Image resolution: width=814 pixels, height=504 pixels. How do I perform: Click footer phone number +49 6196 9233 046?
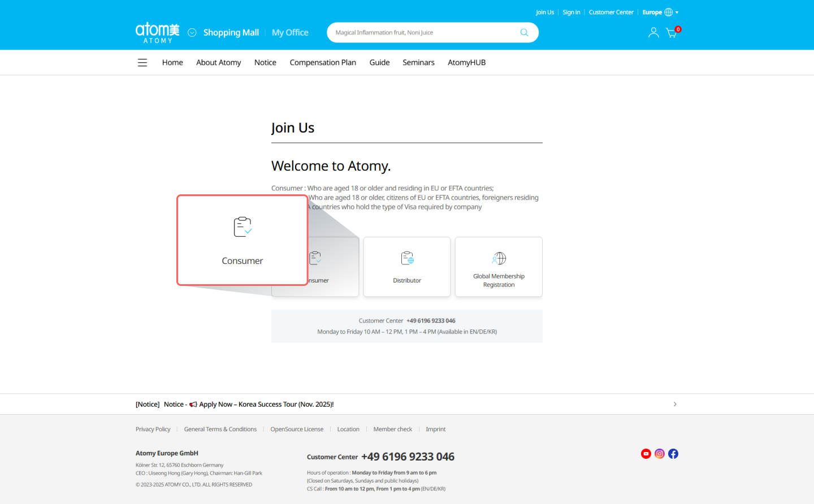pos(408,457)
